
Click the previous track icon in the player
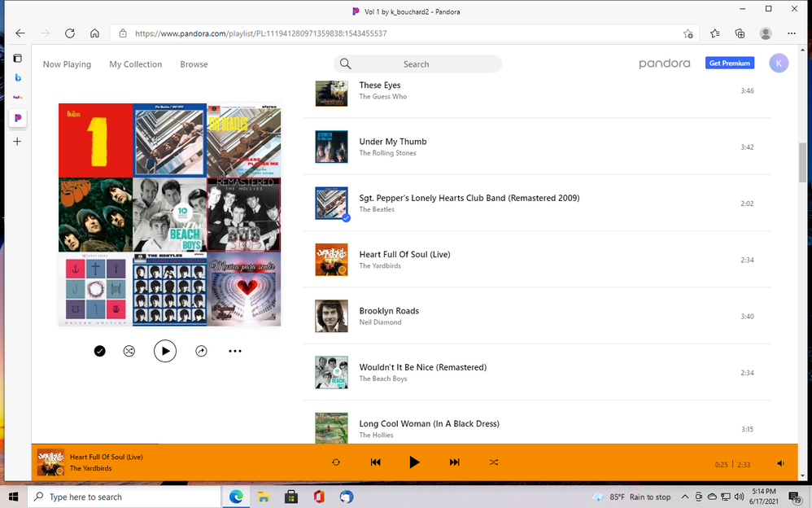pos(375,462)
